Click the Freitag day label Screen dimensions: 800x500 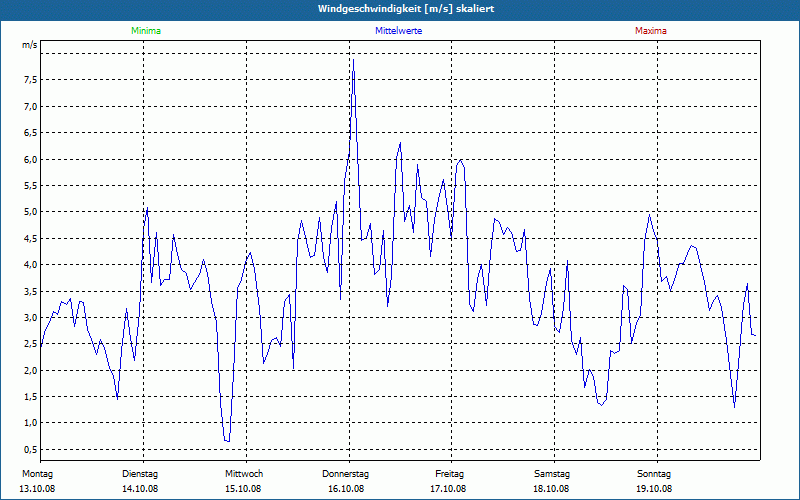(x=449, y=474)
